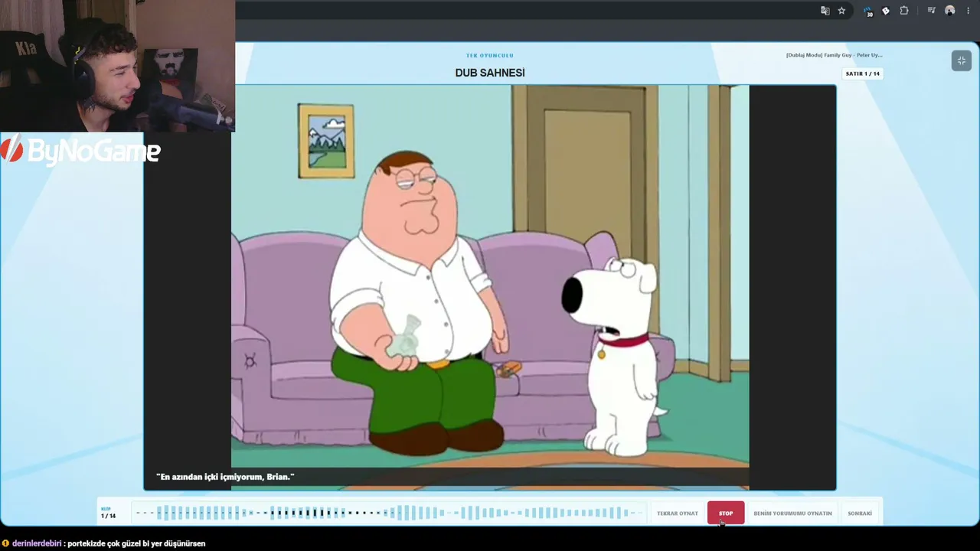The height and width of the screenshot is (551, 980).
Task: Open the extension with the 30 badge
Action: click(x=867, y=11)
